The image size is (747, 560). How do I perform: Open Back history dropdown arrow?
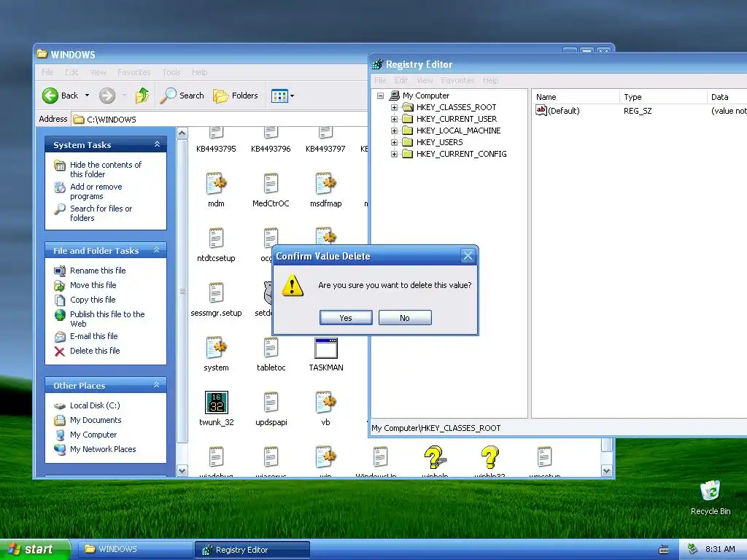point(88,96)
